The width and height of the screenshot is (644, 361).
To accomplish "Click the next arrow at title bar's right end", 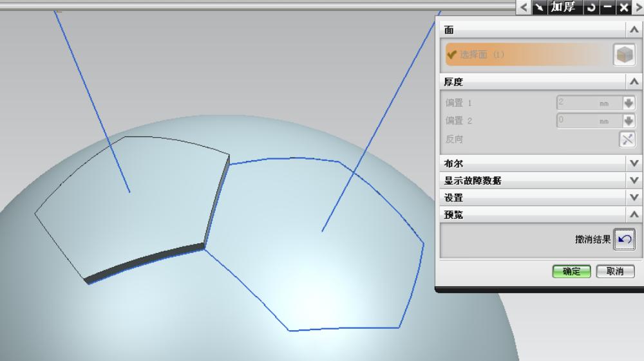I will tap(639, 7).
